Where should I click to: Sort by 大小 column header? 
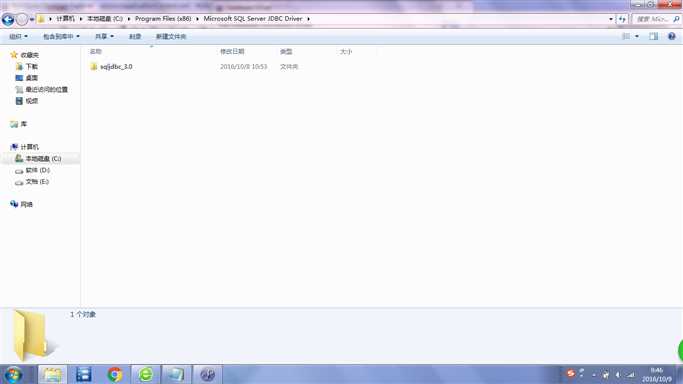[x=346, y=52]
